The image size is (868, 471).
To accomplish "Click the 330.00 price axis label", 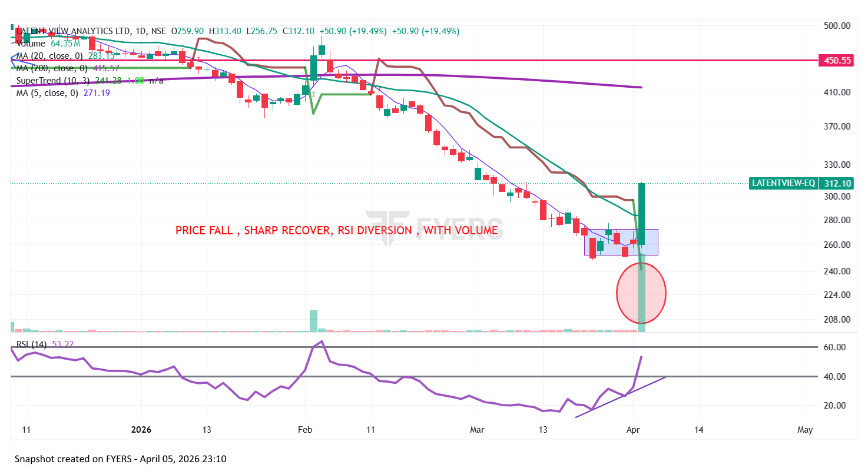I will coord(837,165).
